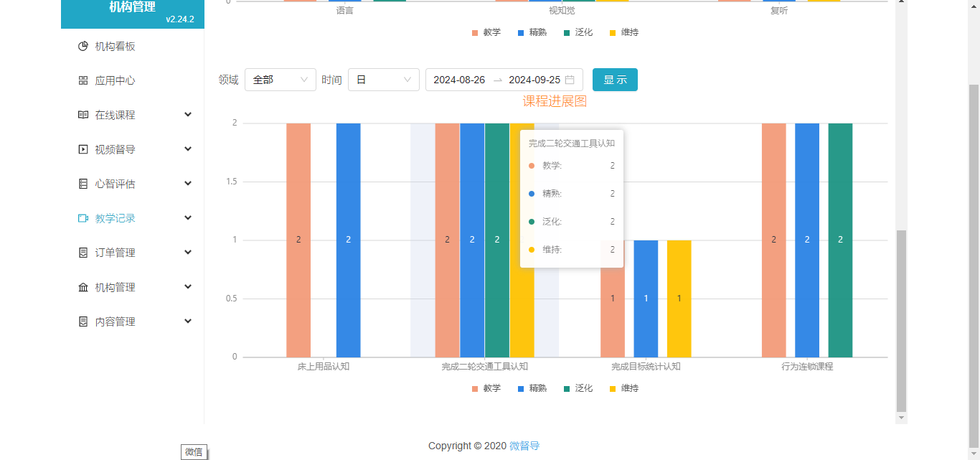Click the 完成目标统计认知 axis label
Image resolution: width=980 pixels, height=460 pixels.
(x=646, y=367)
